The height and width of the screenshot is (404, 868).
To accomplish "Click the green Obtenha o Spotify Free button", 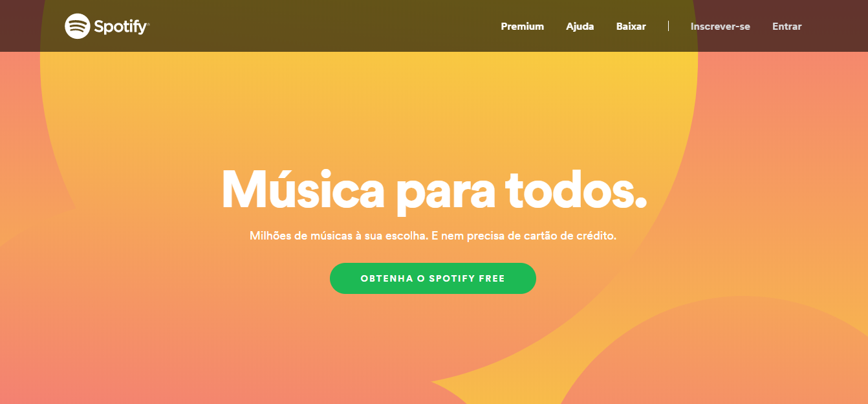I will pyautogui.click(x=433, y=278).
